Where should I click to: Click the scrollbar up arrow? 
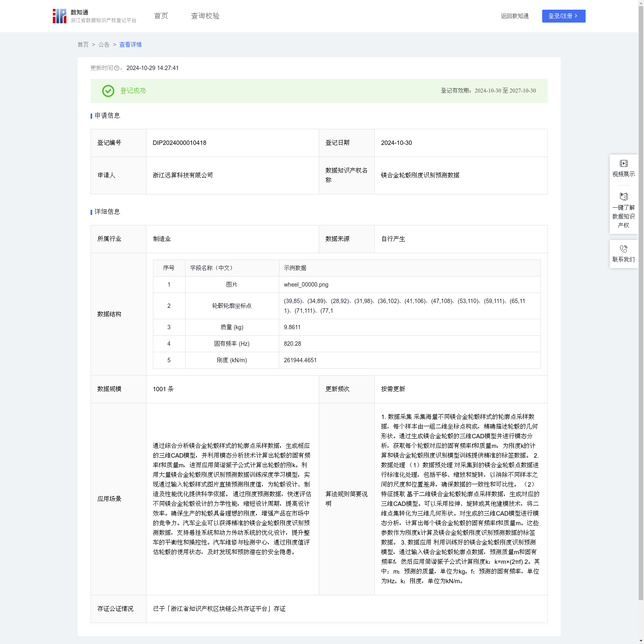641,3
